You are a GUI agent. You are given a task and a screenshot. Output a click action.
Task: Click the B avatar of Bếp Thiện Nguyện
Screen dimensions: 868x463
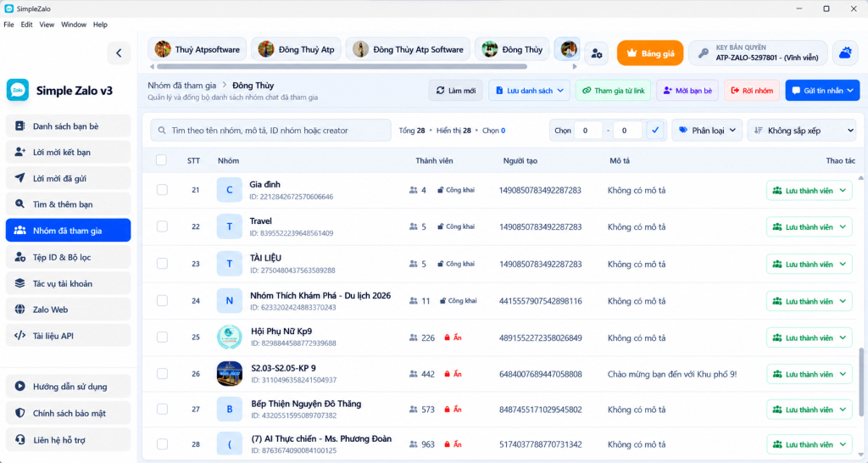point(229,410)
